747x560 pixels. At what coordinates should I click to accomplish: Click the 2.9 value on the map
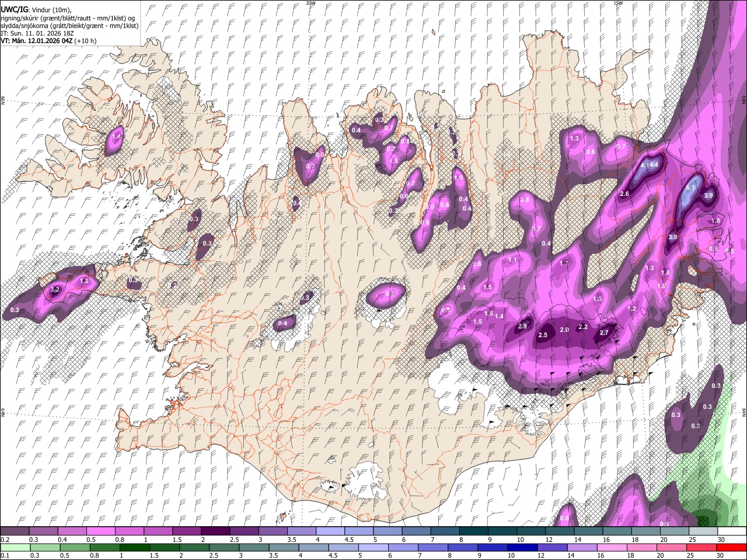[x=522, y=326]
